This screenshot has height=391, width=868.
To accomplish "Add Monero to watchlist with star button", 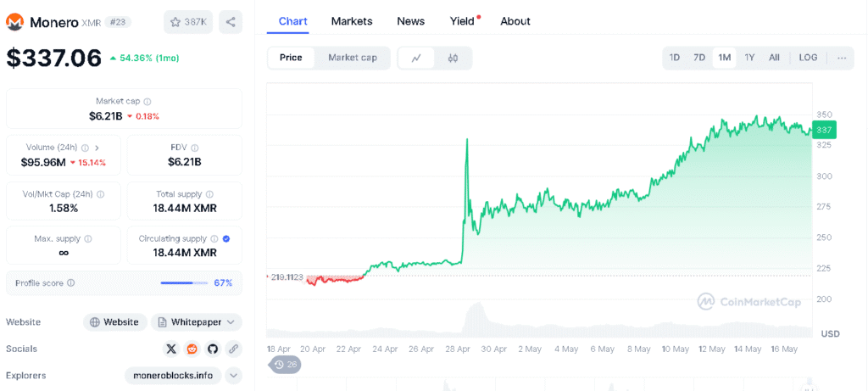I will [188, 22].
